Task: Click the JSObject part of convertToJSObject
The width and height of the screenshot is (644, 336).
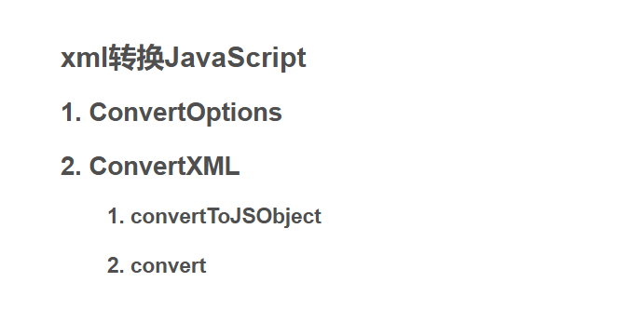Action: pyautogui.click(x=276, y=216)
